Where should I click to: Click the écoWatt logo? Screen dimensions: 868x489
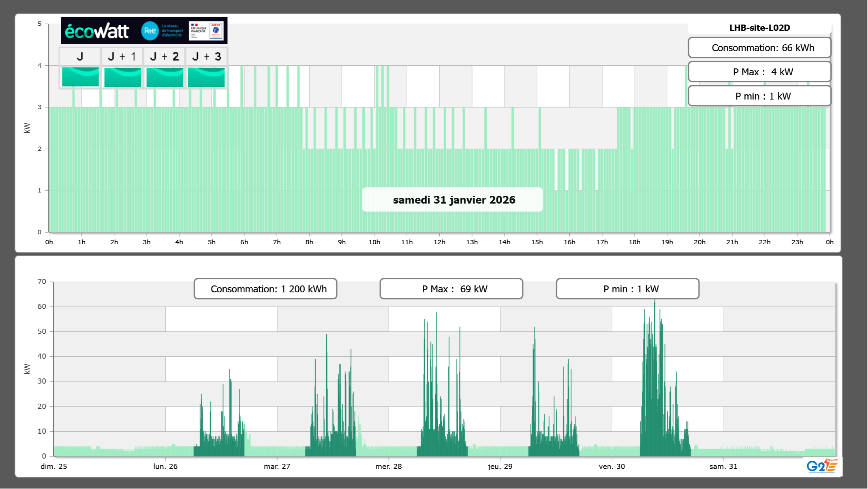(97, 31)
